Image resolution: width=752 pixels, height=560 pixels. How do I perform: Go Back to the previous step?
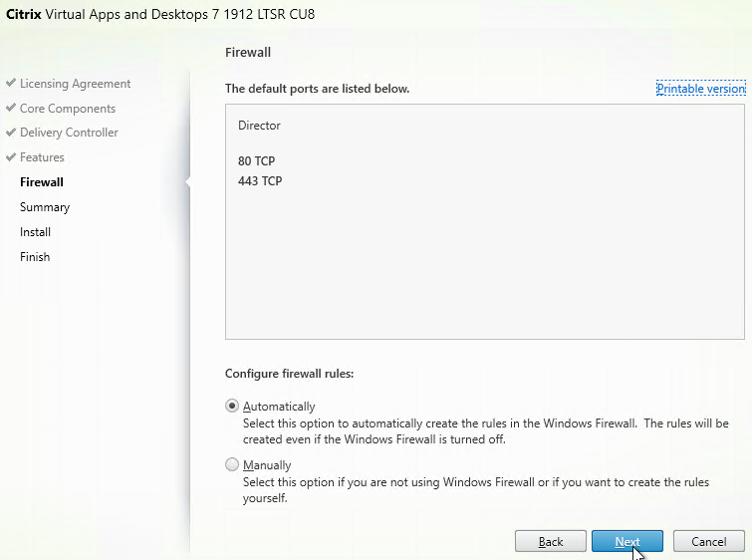point(551,541)
